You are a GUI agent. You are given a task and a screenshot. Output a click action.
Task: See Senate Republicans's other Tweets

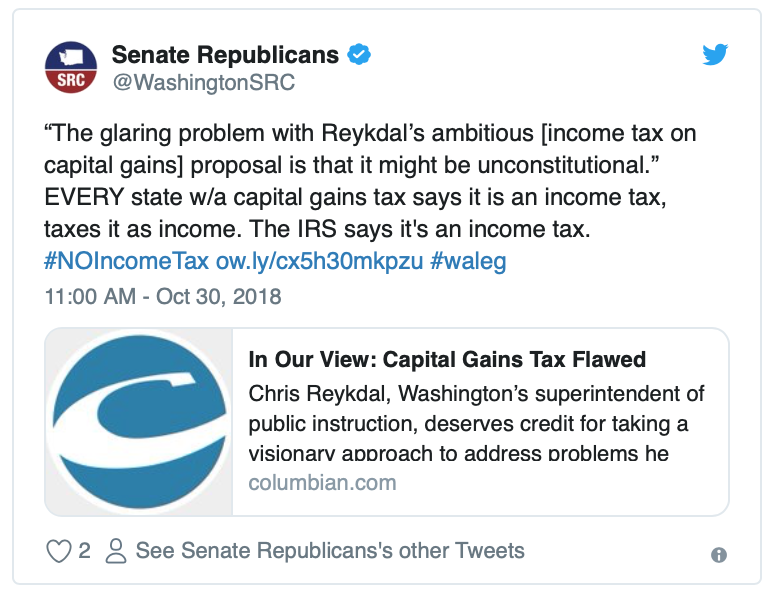330,550
